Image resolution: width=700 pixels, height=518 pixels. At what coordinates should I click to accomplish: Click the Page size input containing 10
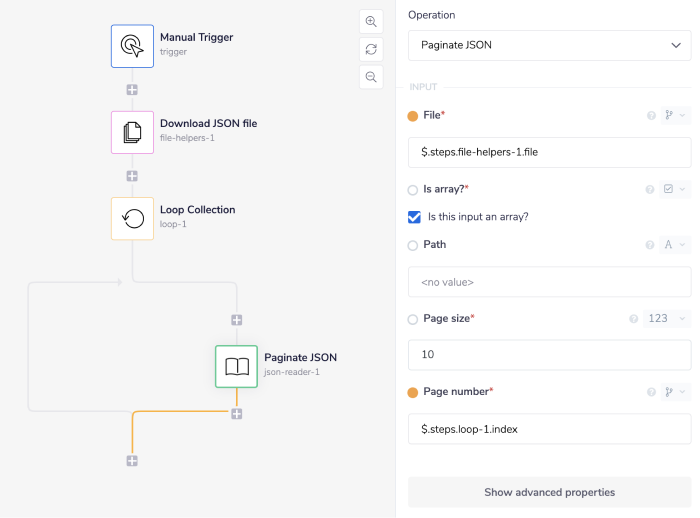pos(549,355)
